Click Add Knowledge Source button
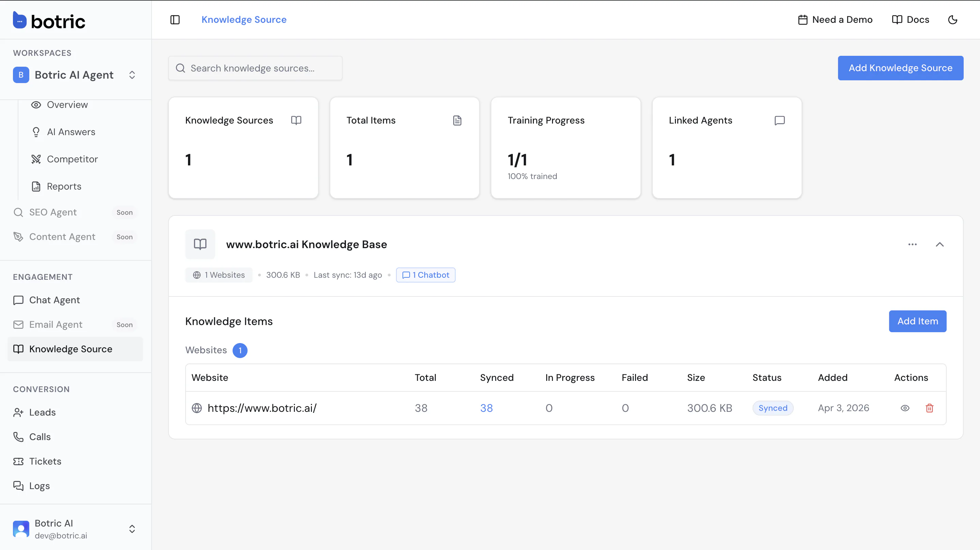The width and height of the screenshot is (980, 550). 900,68
